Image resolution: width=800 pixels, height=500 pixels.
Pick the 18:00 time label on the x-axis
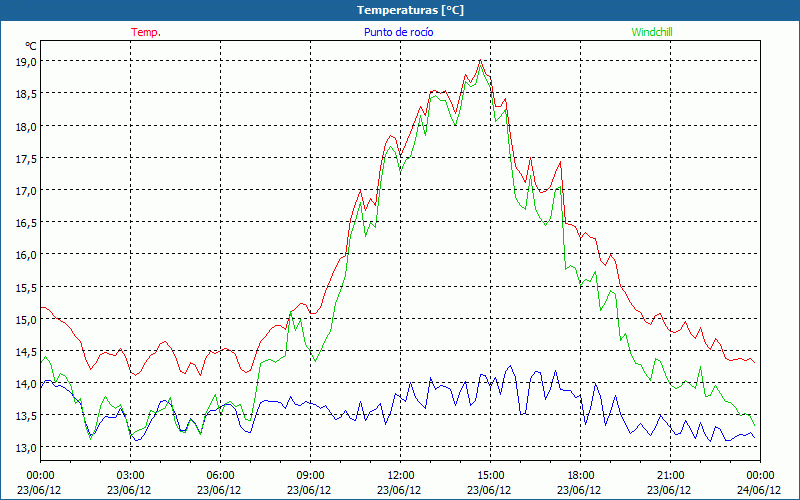click(581, 475)
